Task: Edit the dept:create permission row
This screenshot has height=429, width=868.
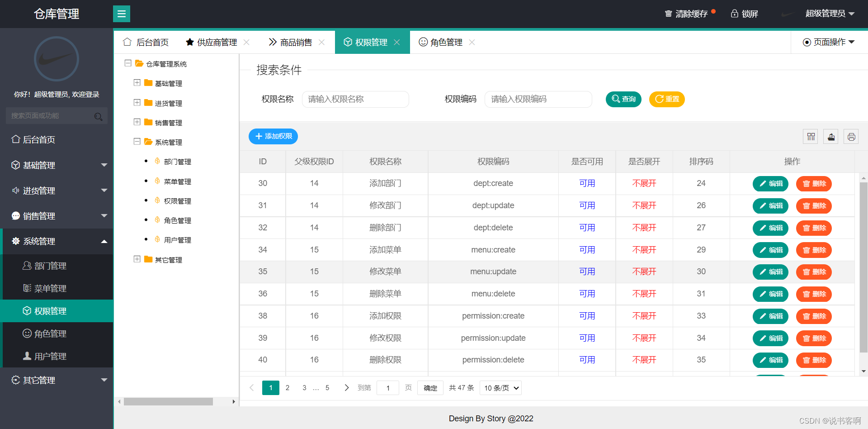Action: coord(770,184)
